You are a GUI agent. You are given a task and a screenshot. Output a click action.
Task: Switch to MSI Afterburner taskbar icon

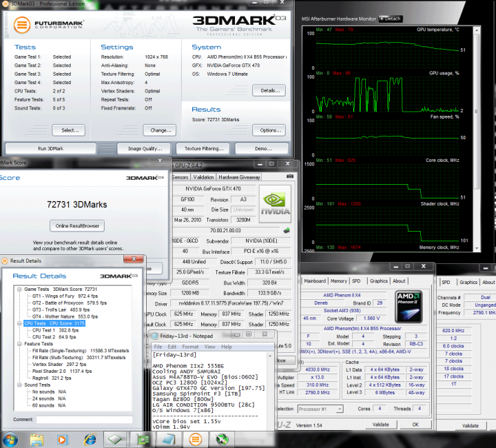222,440
